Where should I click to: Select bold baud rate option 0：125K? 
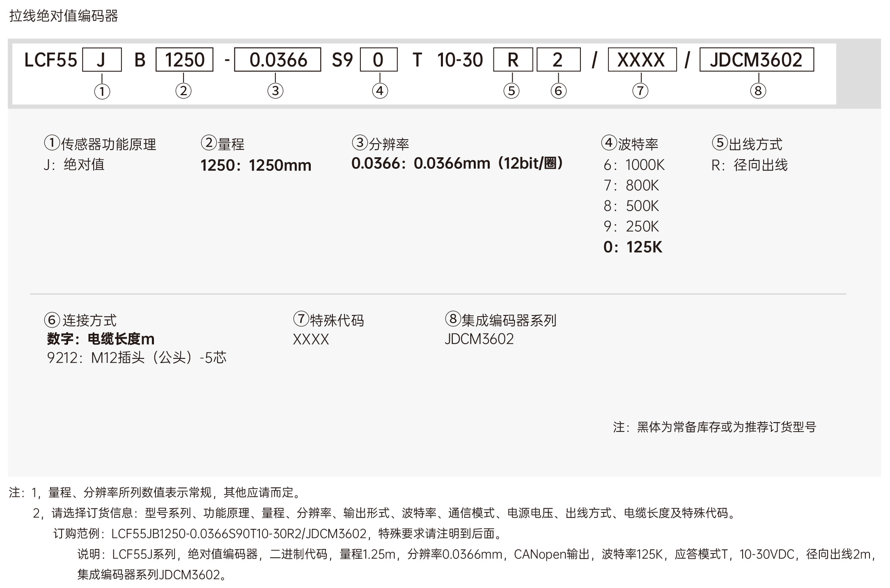point(633,247)
